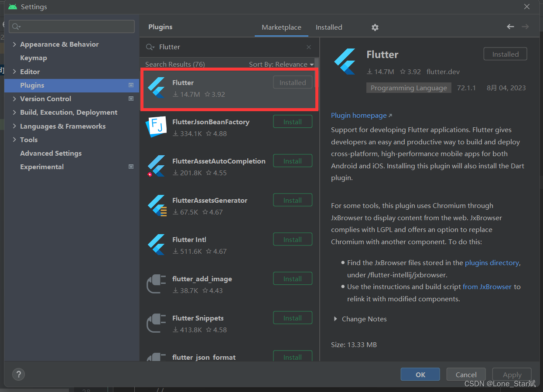Image resolution: width=543 pixels, height=392 pixels.
Task: Expand Languages & Frameworks node
Action: click(x=14, y=126)
